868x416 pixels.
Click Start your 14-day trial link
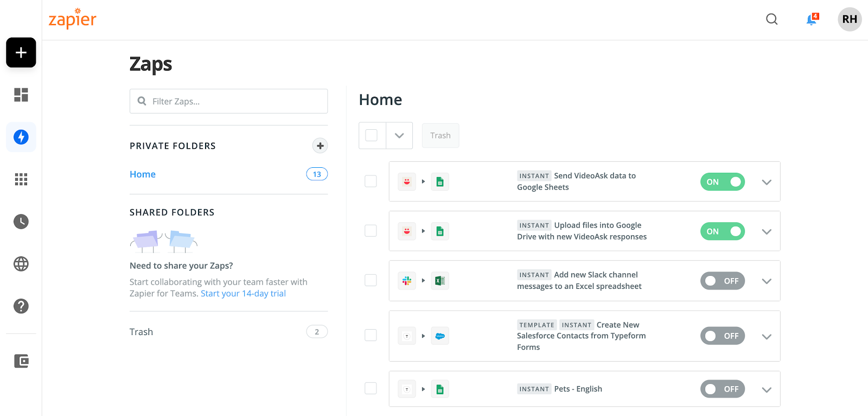243,293
